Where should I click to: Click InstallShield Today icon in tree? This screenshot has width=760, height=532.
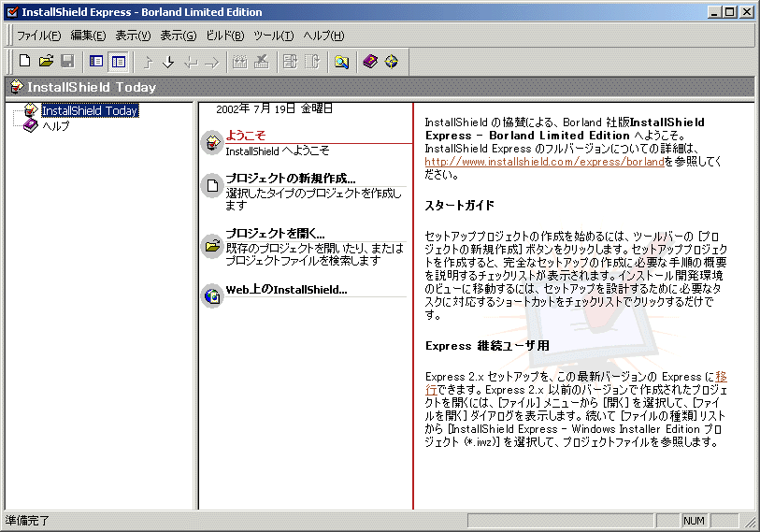click(31, 110)
